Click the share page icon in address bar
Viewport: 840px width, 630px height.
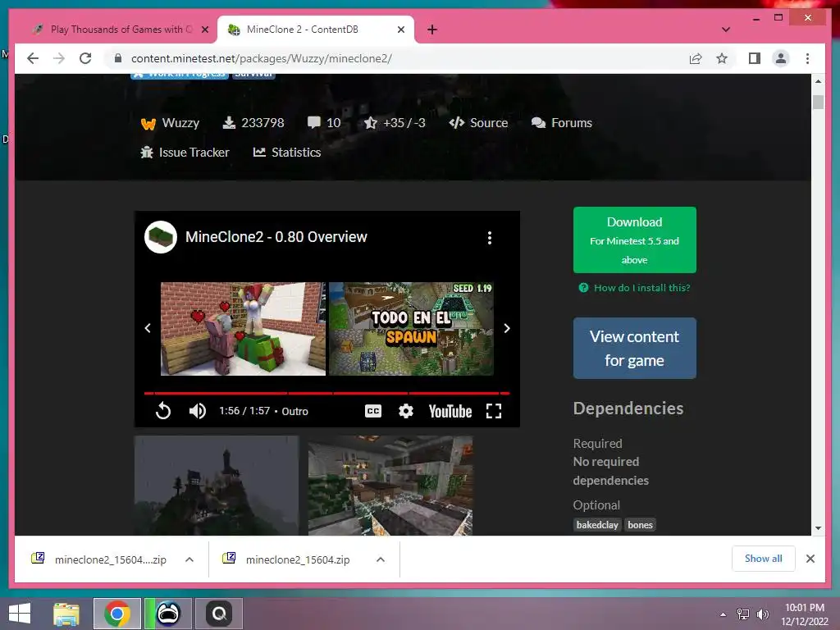(x=696, y=58)
